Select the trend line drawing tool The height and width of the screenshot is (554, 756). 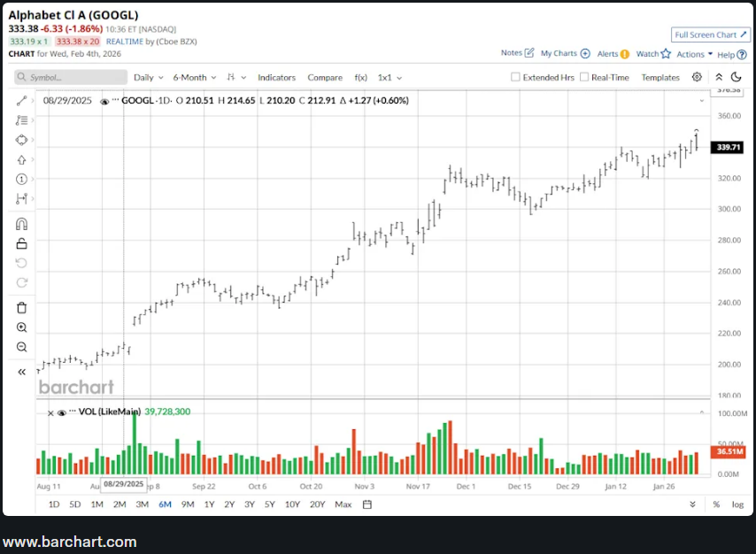[x=22, y=101]
